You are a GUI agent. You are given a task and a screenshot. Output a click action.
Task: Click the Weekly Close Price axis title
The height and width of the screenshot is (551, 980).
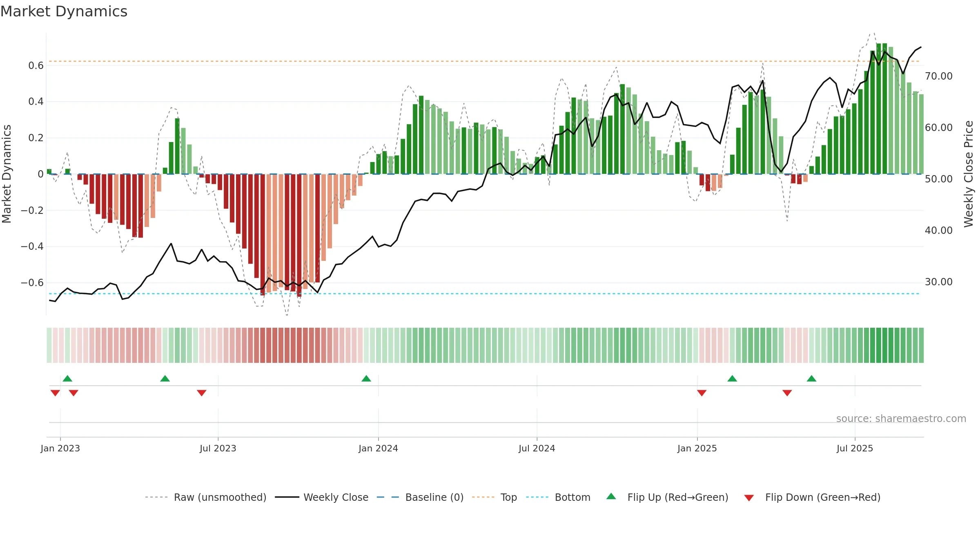[969, 174]
